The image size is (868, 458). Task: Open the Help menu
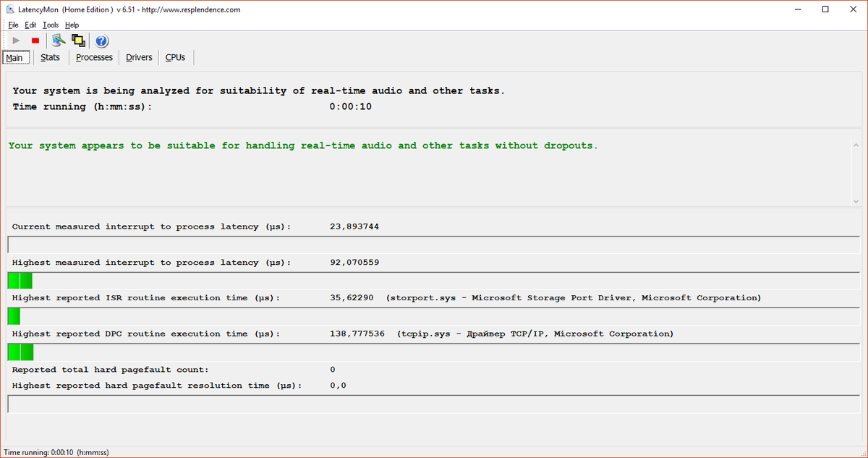[x=72, y=25]
